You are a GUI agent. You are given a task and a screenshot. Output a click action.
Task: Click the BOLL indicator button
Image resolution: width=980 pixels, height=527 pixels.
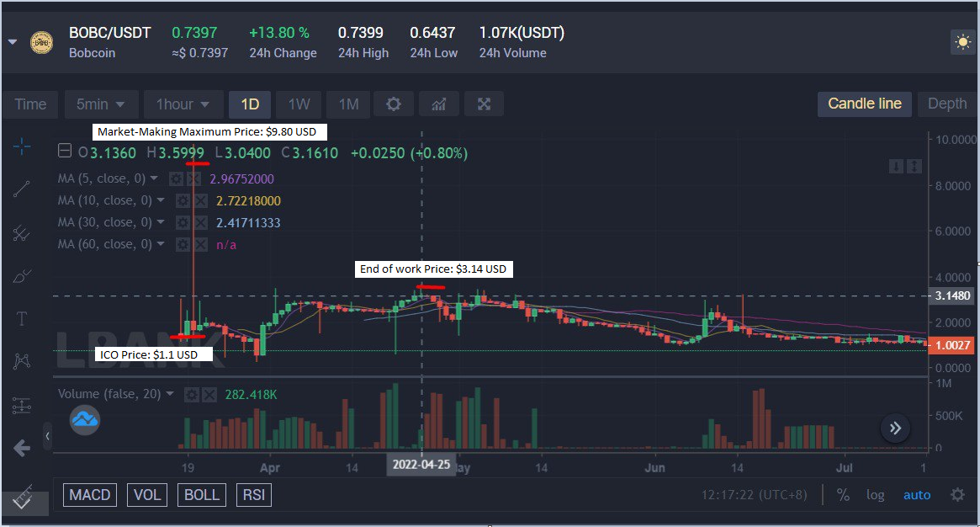[x=202, y=495]
